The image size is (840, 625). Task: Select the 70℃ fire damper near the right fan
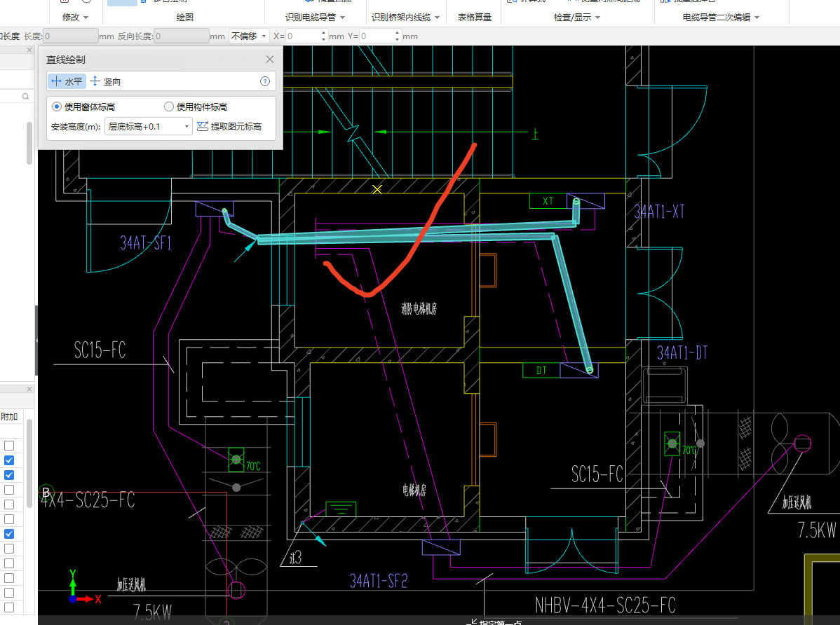click(672, 444)
